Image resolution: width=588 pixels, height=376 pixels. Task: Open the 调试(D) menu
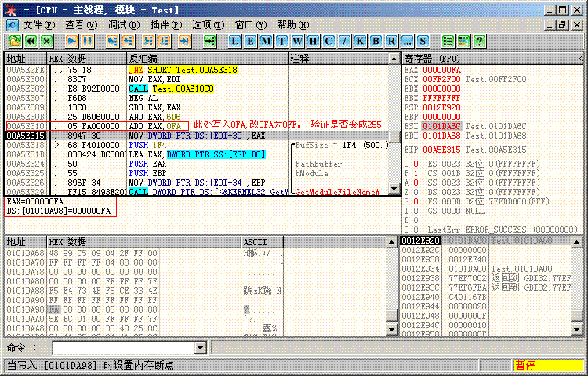click(x=124, y=25)
